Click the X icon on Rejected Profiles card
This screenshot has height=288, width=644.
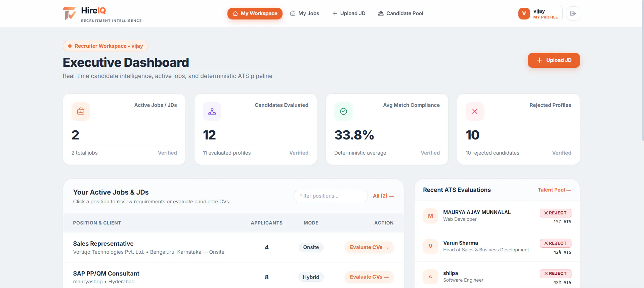[475, 111]
